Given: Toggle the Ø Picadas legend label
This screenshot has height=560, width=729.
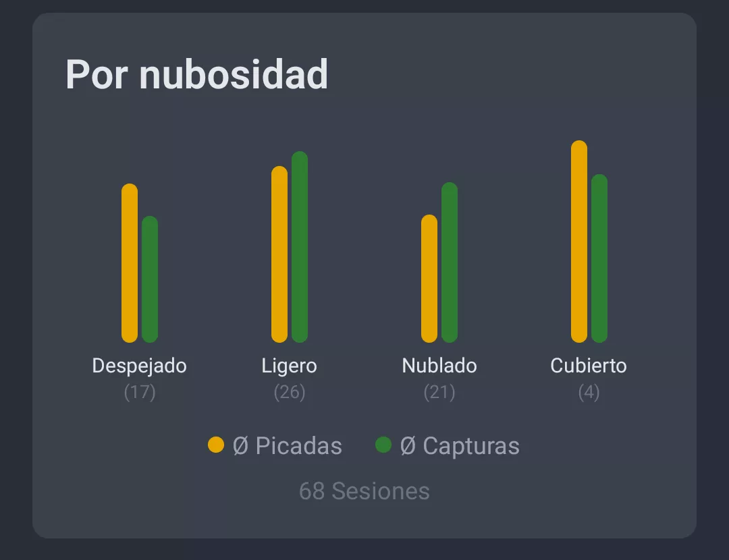Looking at the screenshot, I should [x=288, y=446].
